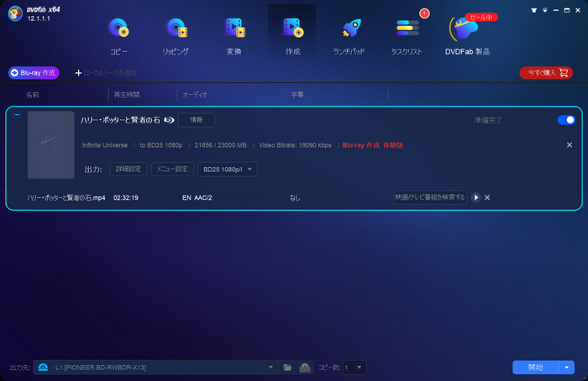588x381 pixels.
Task: Remove the task with the upper X
Action: pos(570,145)
